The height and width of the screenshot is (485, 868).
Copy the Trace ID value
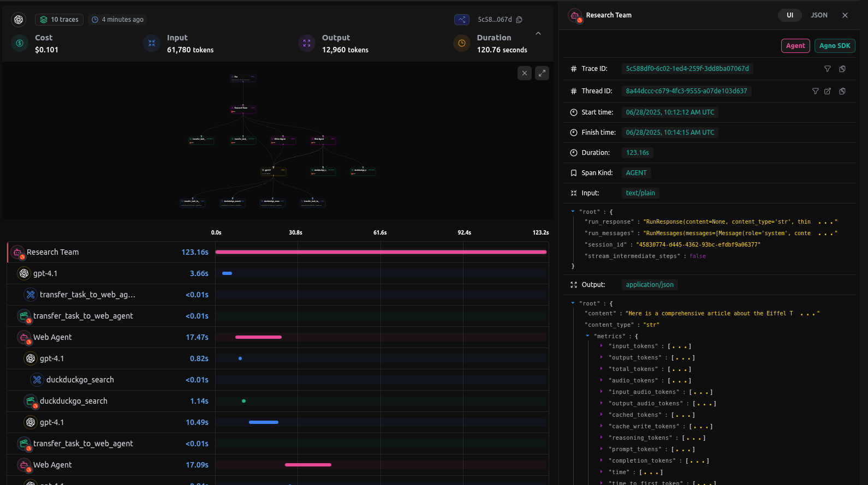[x=842, y=69]
